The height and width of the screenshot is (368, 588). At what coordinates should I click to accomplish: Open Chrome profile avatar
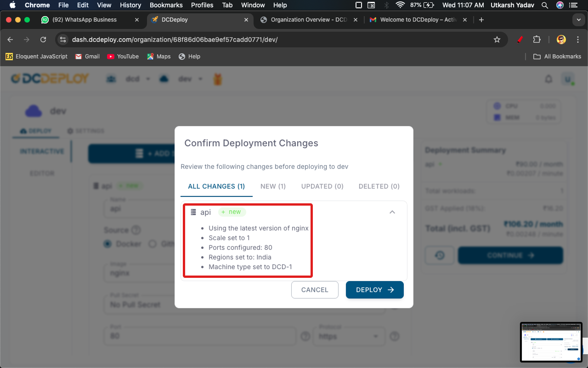pyautogui.click(x=561, y=40)
